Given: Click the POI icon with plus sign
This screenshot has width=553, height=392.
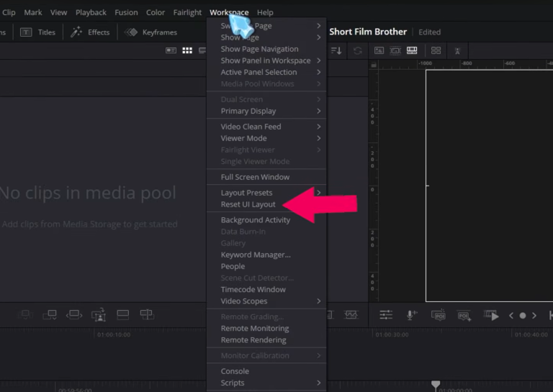Looking at the screenshot, I should click(464, 315).
